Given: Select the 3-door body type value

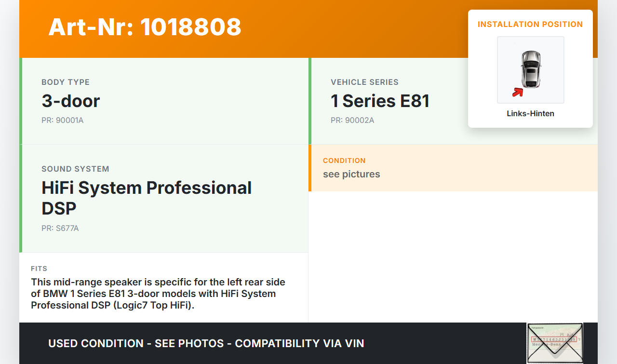Looking at the screenshot, I should point(71,101).
